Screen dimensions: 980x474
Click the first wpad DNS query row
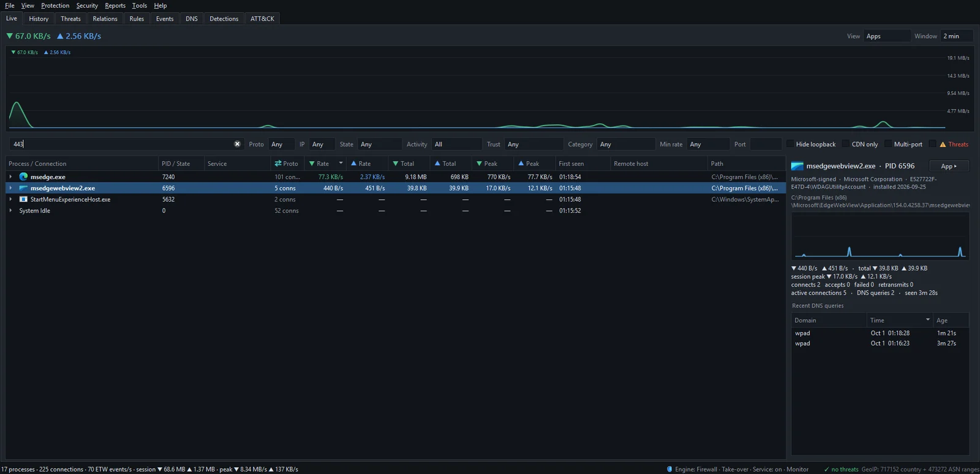pyautogui.click(x=880, y=333)
